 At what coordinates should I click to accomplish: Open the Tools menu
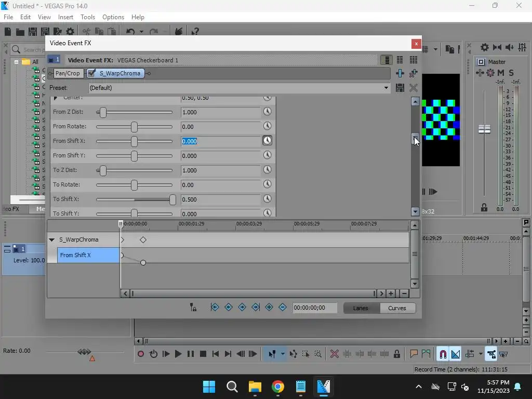pos(87,17)
